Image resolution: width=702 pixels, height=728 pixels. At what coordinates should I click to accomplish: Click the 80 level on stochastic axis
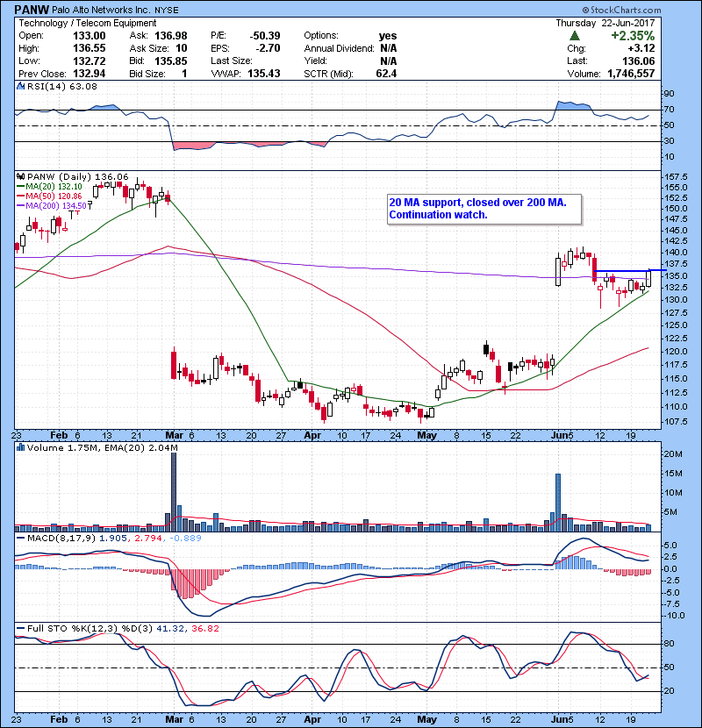point(669,644)
